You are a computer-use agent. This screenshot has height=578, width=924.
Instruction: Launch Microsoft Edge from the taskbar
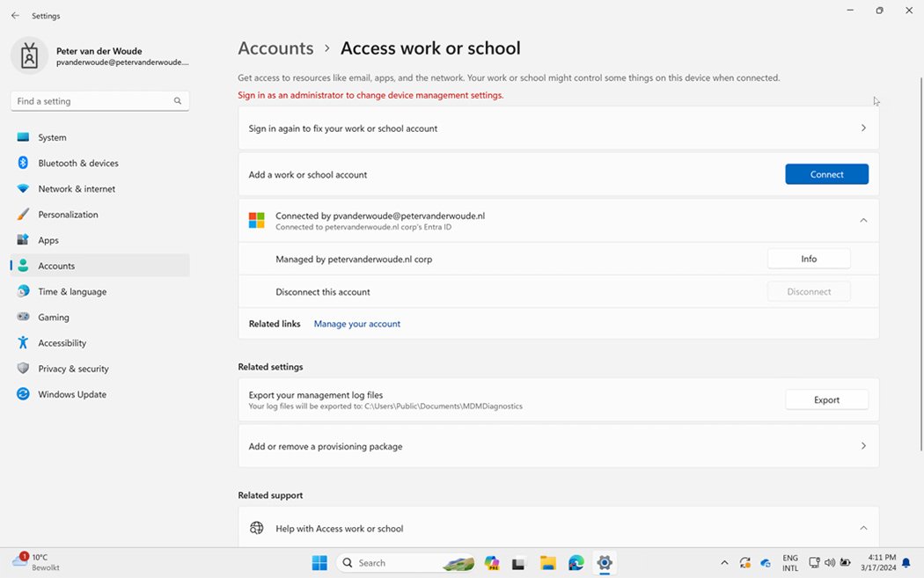coord(575,562)
